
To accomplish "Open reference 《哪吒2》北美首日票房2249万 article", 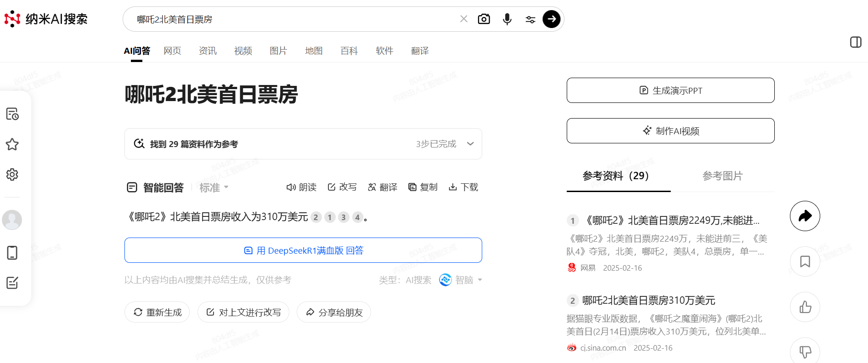I will click(x=672, y=221).
